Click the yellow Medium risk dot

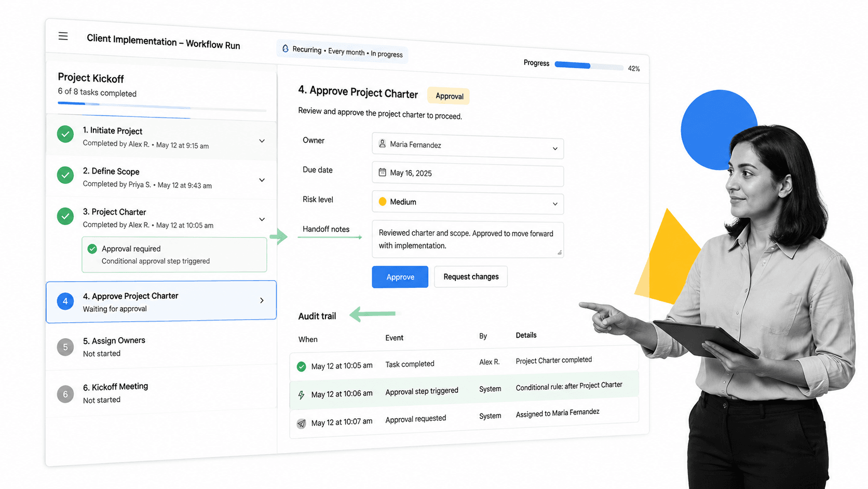tap(383, 202)
